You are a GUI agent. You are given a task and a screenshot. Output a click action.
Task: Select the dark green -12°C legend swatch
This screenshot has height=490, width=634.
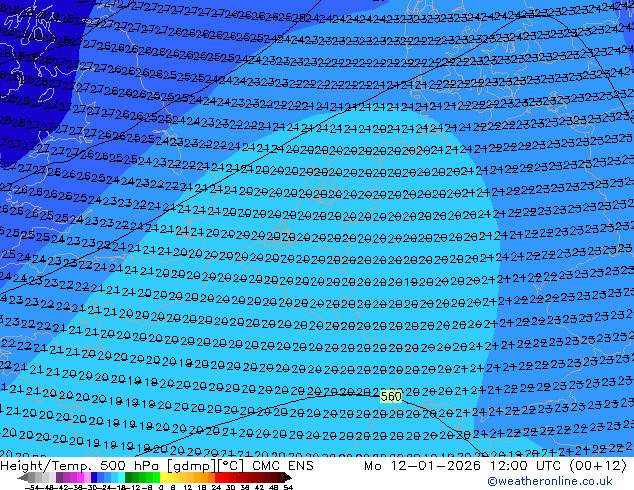click(129, 477)
